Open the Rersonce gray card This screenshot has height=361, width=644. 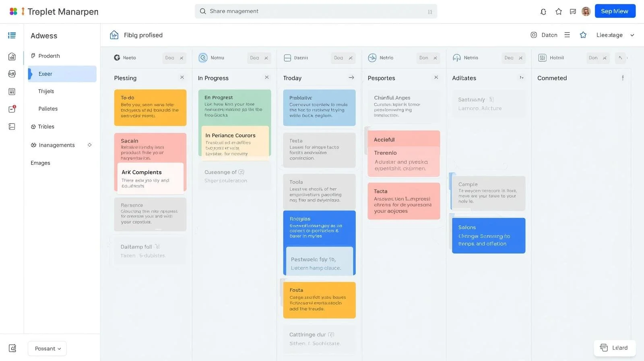(x=150, y=214)
